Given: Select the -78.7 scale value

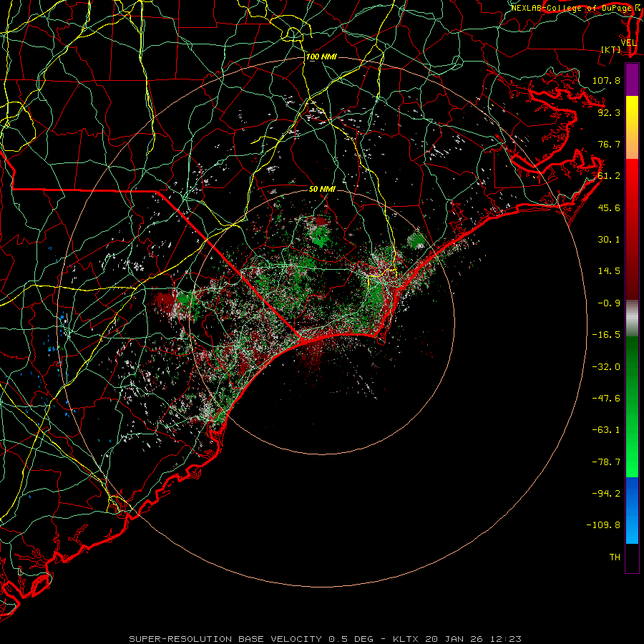Looking at the screenshot, I should click(606, 462).
